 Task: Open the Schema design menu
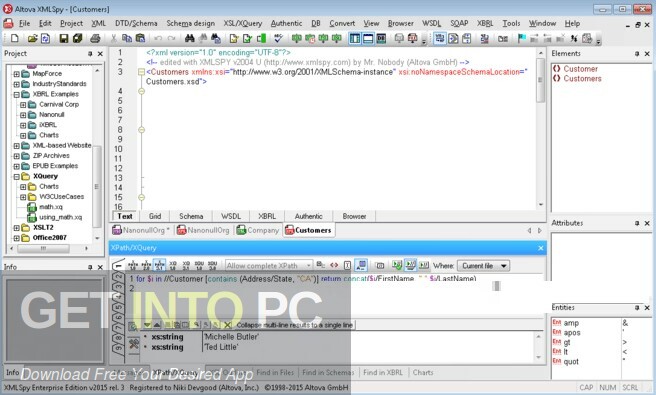pyautogui.click(x=190, y=23)
